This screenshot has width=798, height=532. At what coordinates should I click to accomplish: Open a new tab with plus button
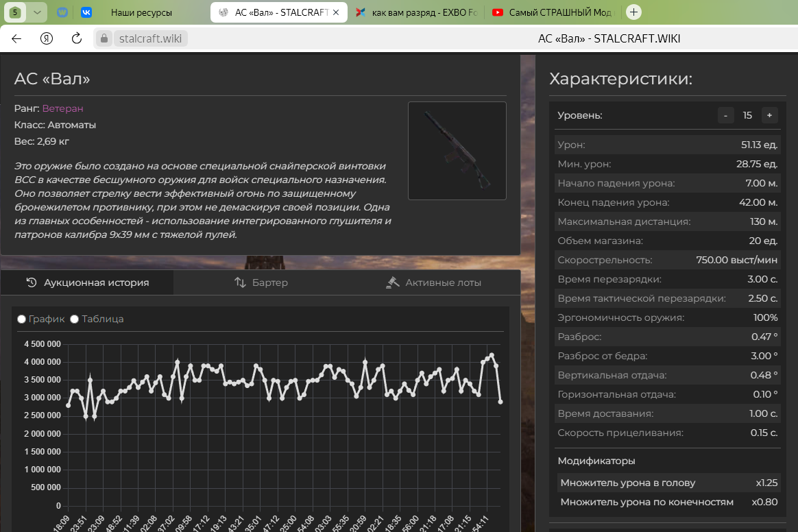click(x=633, y=12)
